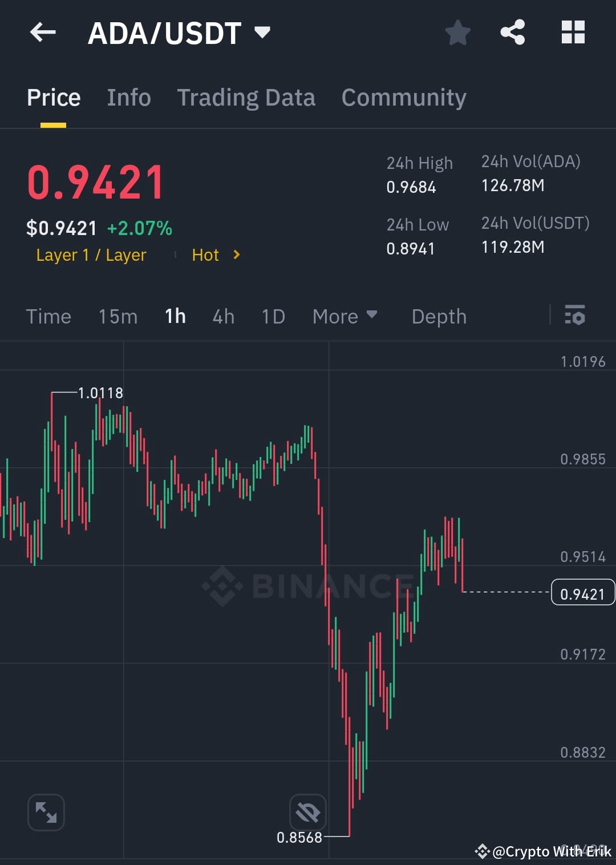This screenshot has height=865, width=616.
Task: Select the 15m candle interval
Action: (117, 316)
